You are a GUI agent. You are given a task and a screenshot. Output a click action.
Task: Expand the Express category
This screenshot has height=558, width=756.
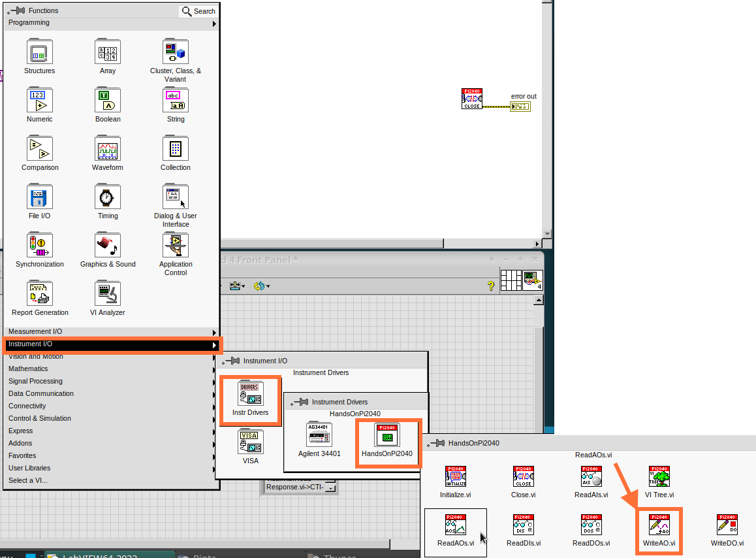pos(110,431)
